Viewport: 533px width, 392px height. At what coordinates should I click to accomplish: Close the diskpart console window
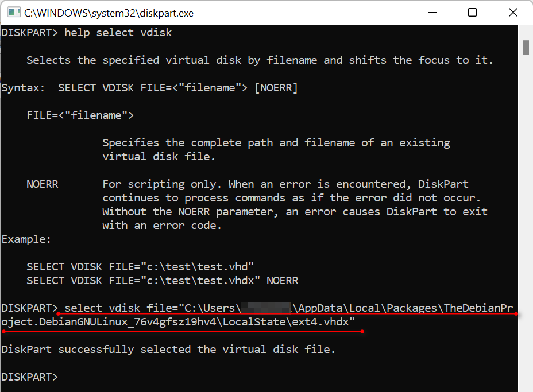coord(513,11)
